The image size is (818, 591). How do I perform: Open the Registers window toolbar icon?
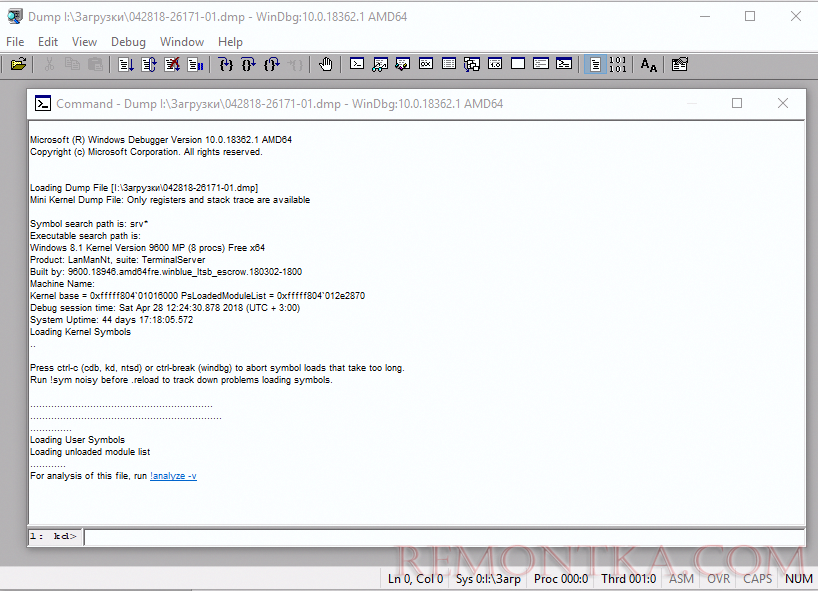(x=426, y=64)
